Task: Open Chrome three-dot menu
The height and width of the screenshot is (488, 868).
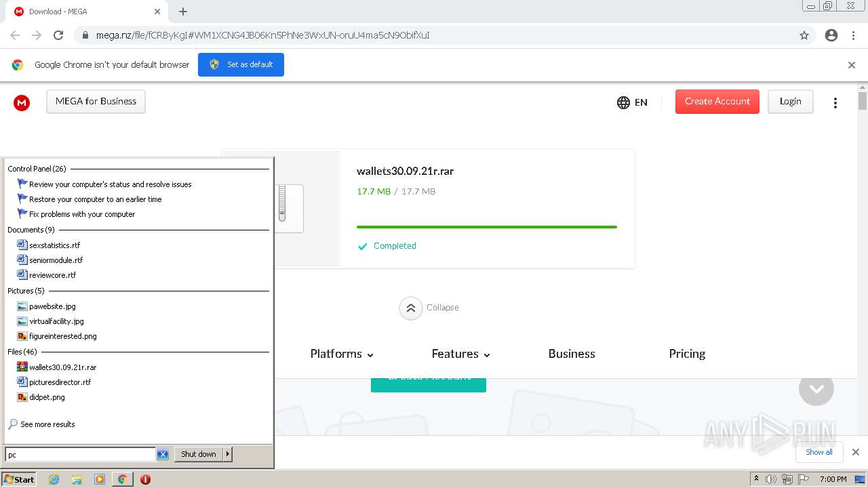Action: pos(853,35)
